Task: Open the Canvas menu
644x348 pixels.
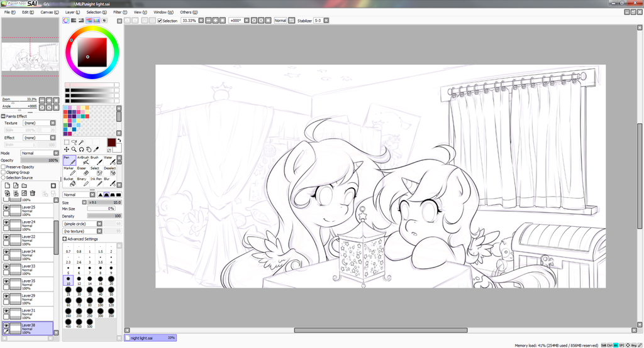Action: click(49, 13)
